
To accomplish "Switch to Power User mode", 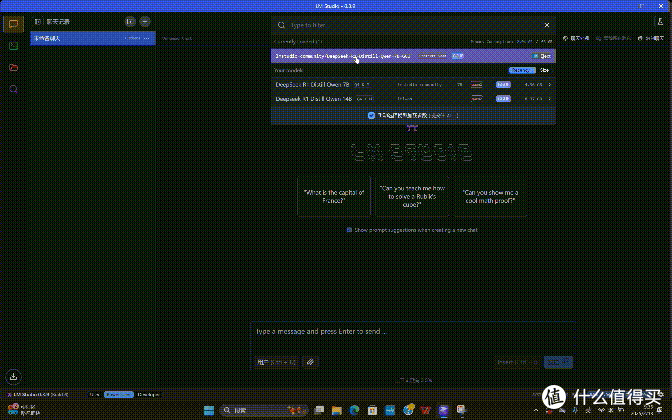I will 119,395.
